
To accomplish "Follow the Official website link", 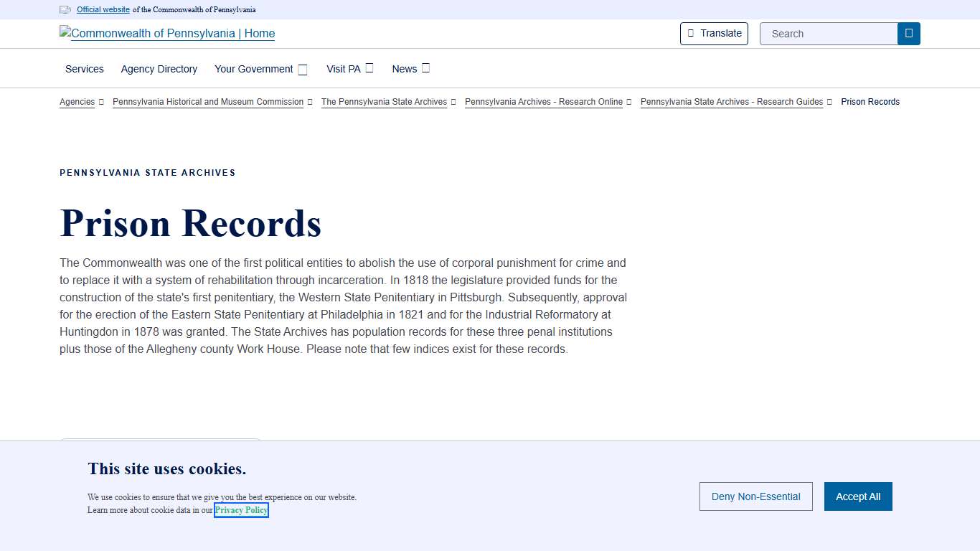I will (x=103, y=9).
